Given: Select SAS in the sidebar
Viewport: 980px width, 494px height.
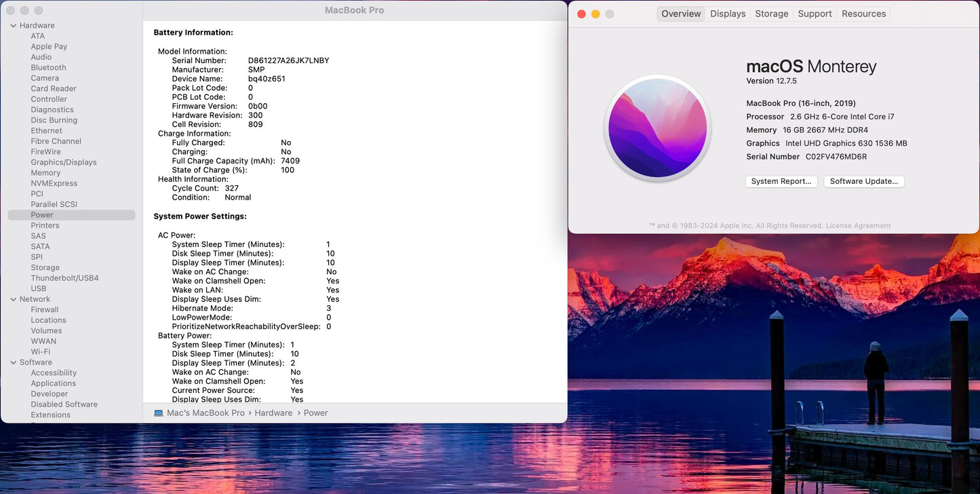Looking at the screenshot, I should [39, 236].
